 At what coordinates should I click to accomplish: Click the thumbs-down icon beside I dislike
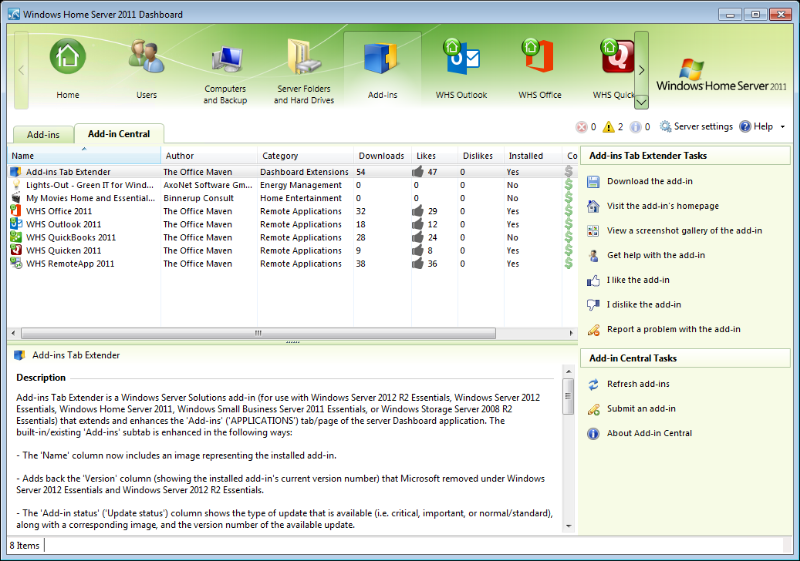point(593,304)
